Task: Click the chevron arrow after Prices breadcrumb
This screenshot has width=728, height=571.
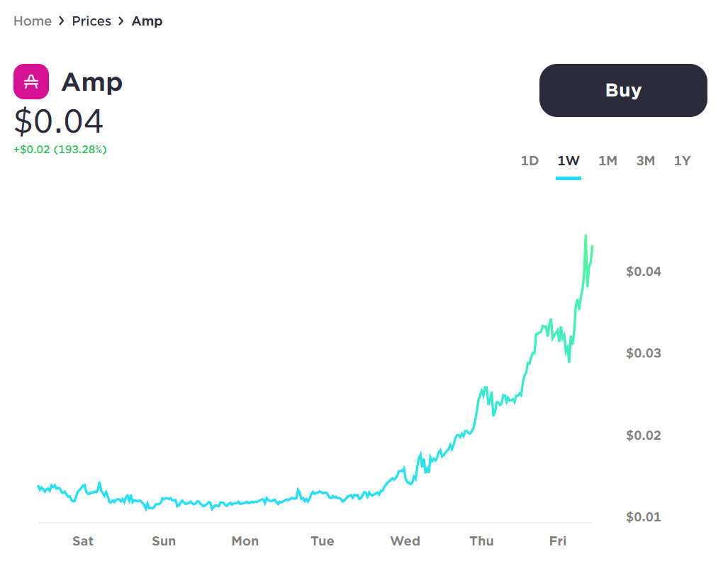Action: point(121,21)
